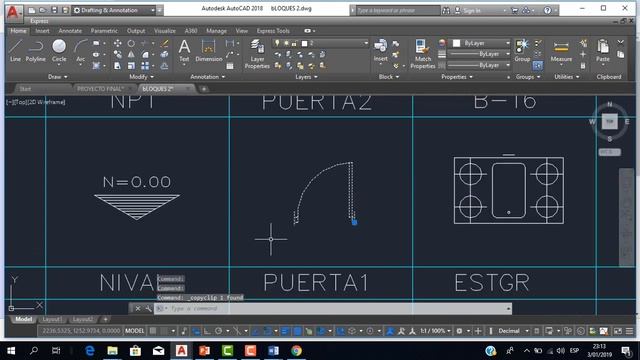The width and height of the screenshot is (640, 360).
Task: Switch to the PROYECTO FINAL drawing tab
Action: (100, 89)
